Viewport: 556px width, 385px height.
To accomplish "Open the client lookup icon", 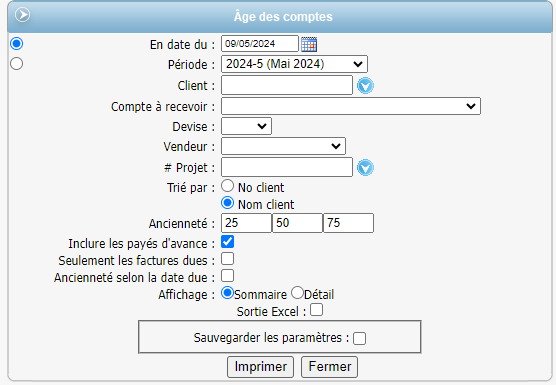I will tap(365, 85).
